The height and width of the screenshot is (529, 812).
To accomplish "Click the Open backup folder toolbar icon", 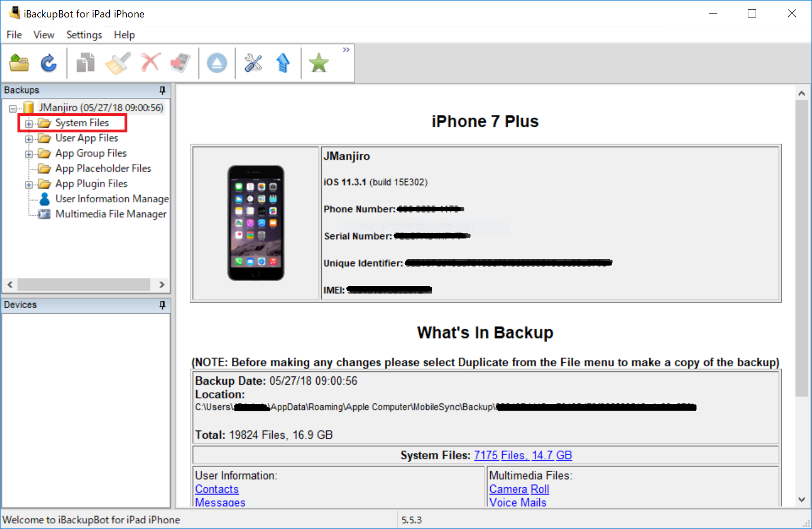I will click(x=19, y=63).
